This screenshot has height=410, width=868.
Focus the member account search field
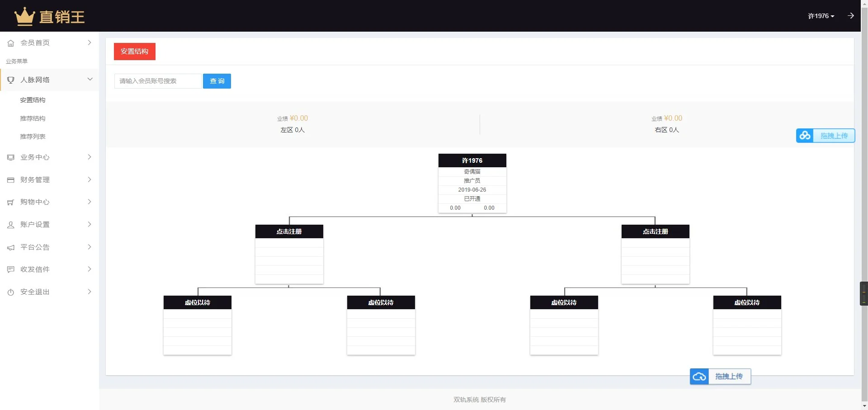[157, 81]
